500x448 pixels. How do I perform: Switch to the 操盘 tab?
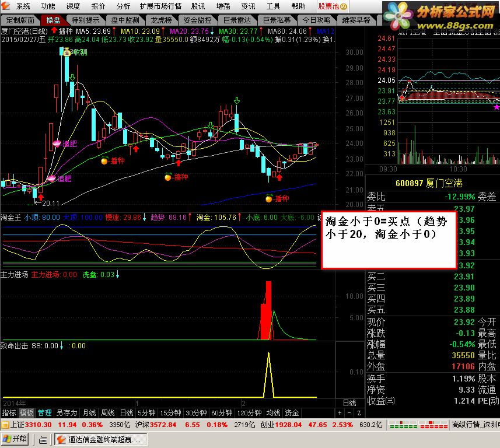pos(53,20)
